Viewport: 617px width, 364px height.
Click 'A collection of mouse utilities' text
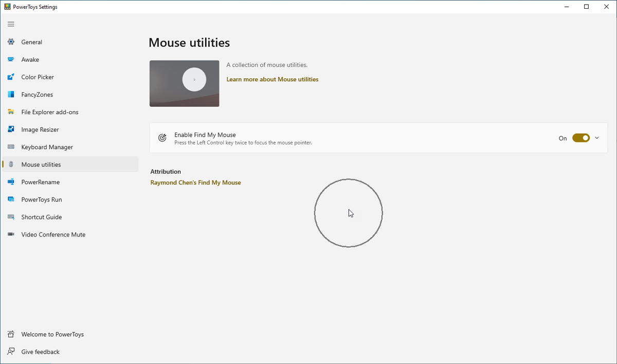(267, 65)
